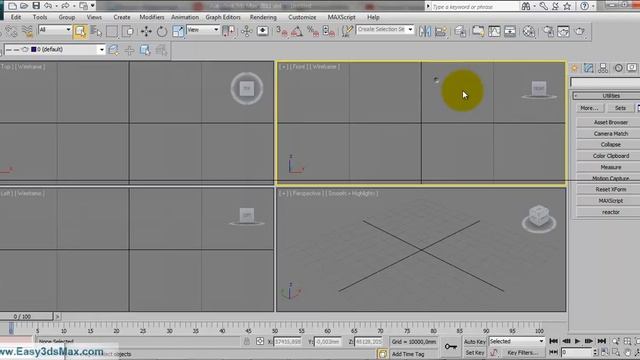This screenshot has width=640, height=360.
Task: Toggle Window/Crossing selection icon
Action: coord(128,31)
